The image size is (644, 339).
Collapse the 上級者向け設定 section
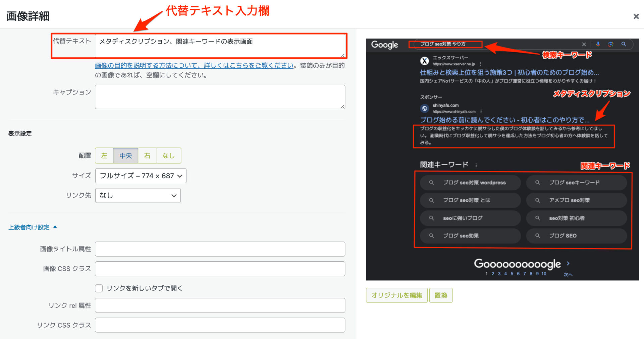(33, 227)
